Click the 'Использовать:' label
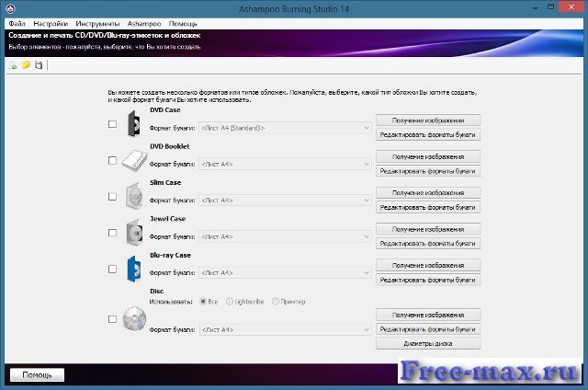 click(171, 302)
